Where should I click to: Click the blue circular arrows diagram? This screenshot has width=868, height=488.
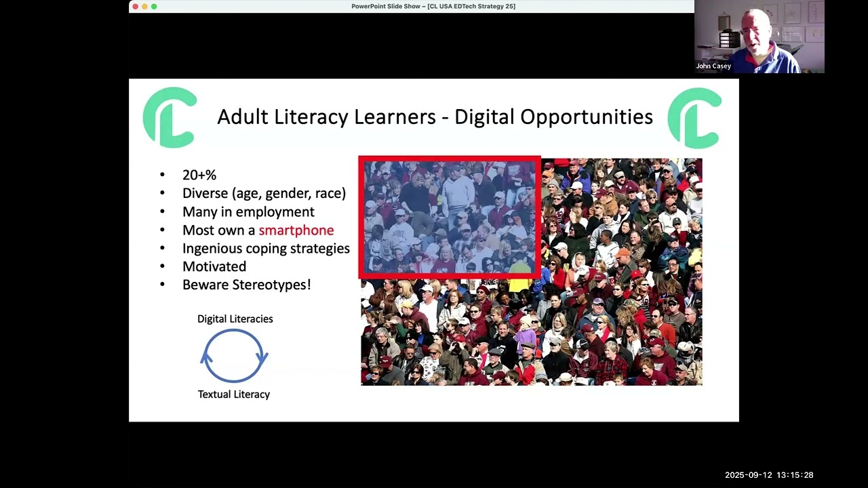tap(235, 356)
